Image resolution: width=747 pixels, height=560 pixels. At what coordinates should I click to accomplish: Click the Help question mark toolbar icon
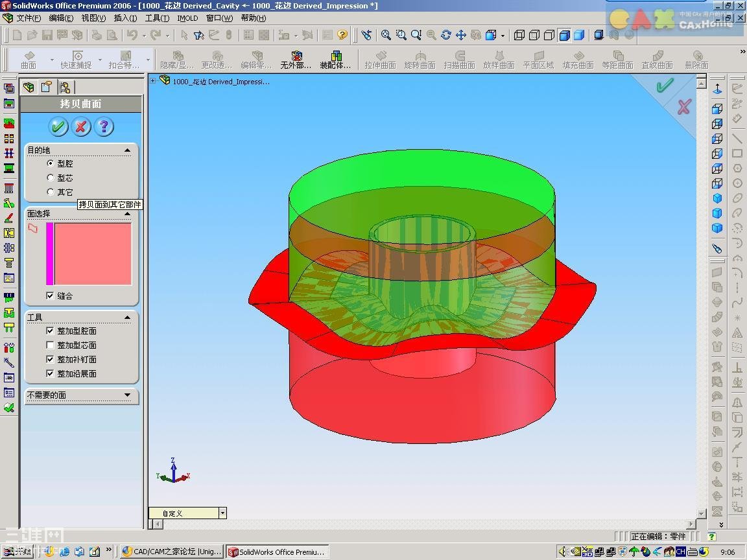pyautogui.click(x=342, y=35)
